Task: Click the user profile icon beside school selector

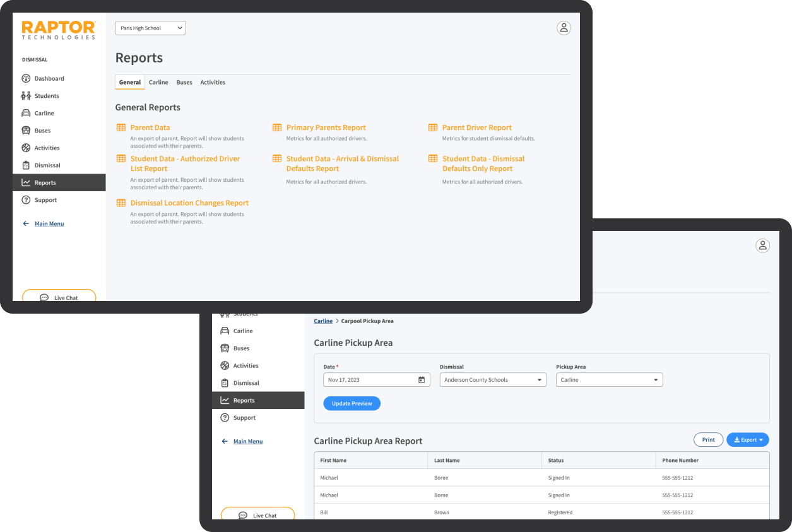Action: [564, 28]
